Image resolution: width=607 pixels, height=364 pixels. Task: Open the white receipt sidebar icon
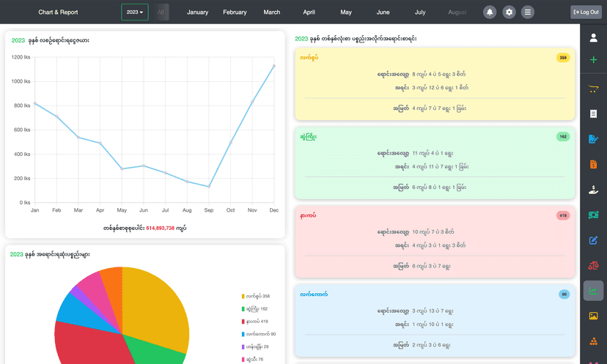click(x=593, y=114)
